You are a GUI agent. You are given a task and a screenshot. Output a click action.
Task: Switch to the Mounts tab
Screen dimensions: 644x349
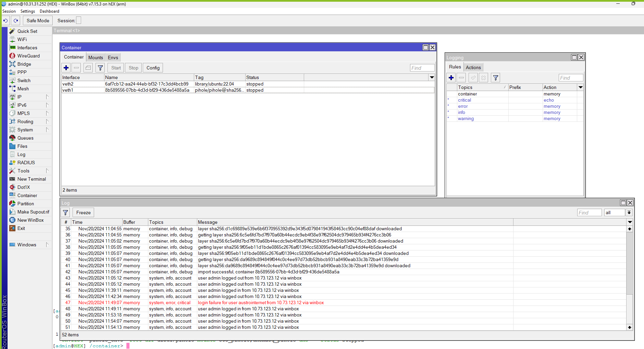point(96,57)
